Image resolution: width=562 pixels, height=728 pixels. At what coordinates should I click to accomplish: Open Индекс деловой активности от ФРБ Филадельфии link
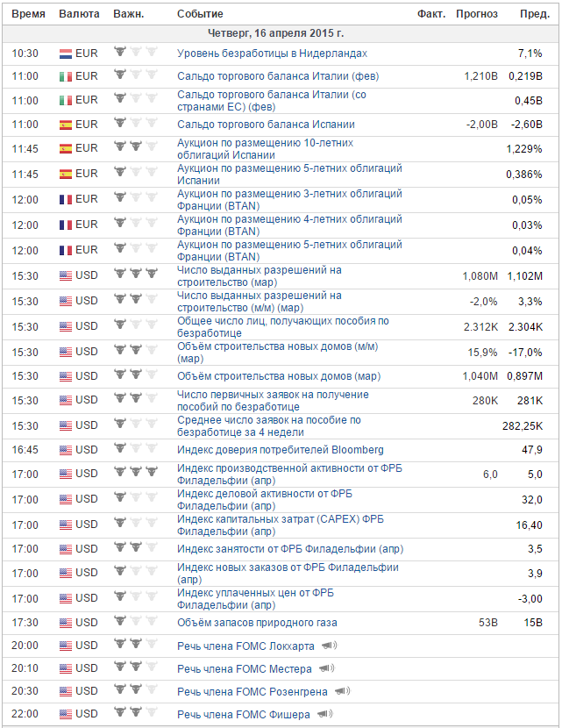click(x=265, y=500)
